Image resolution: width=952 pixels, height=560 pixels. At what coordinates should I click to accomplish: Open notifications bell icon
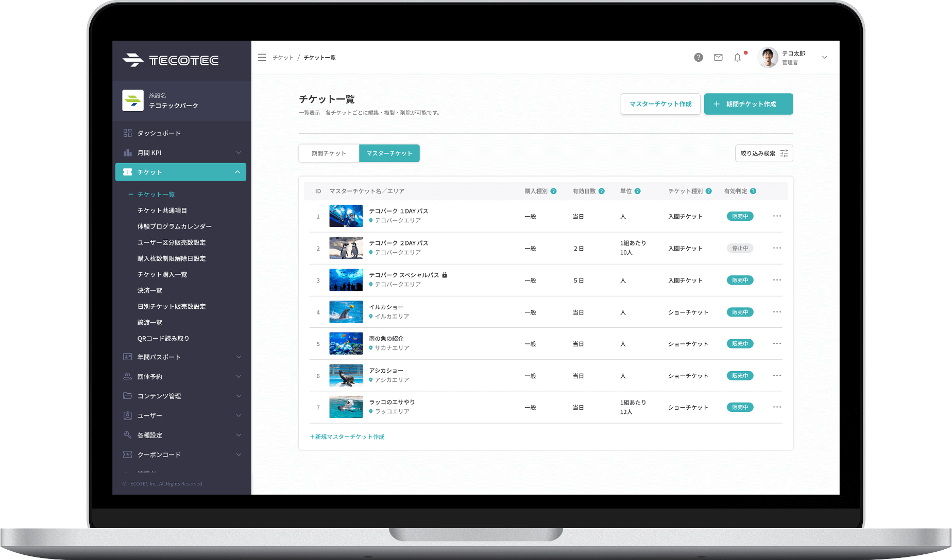pos(737,58)
